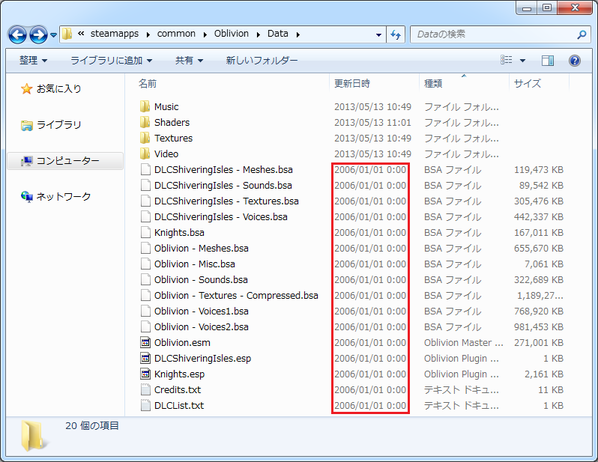Toggle the preview pane icon
The width and height of the screenshot is (598, 462).
[x=548, y=60]
